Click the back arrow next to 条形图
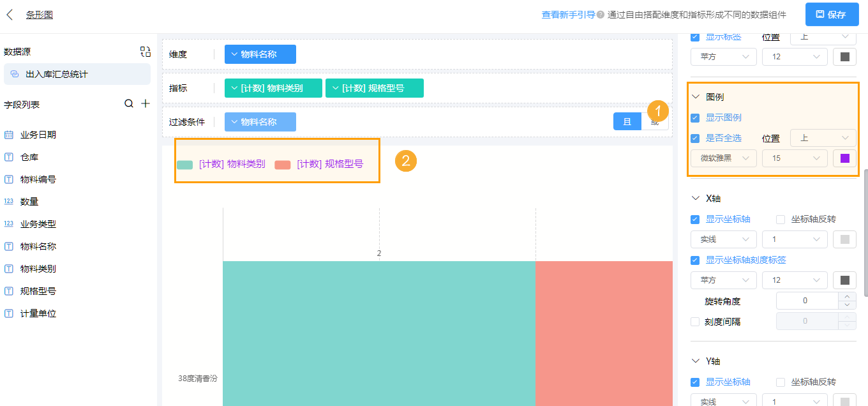The image size is (868, 406). [9, 14]
